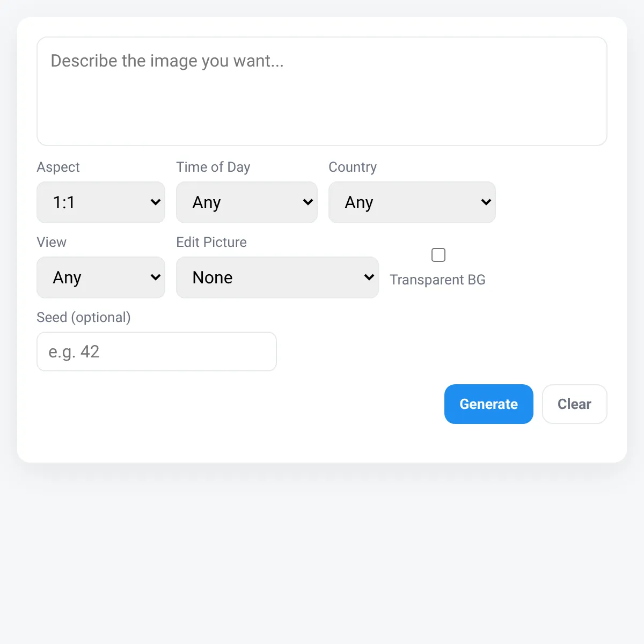The width and height of the screenshot is (644, 644).
Task: Click the Seed (optional) label
Action: click(x=84, y=317)
